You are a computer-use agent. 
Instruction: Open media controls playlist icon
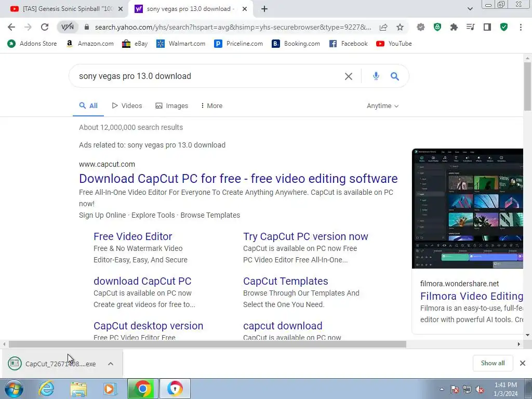pos(470,27)
